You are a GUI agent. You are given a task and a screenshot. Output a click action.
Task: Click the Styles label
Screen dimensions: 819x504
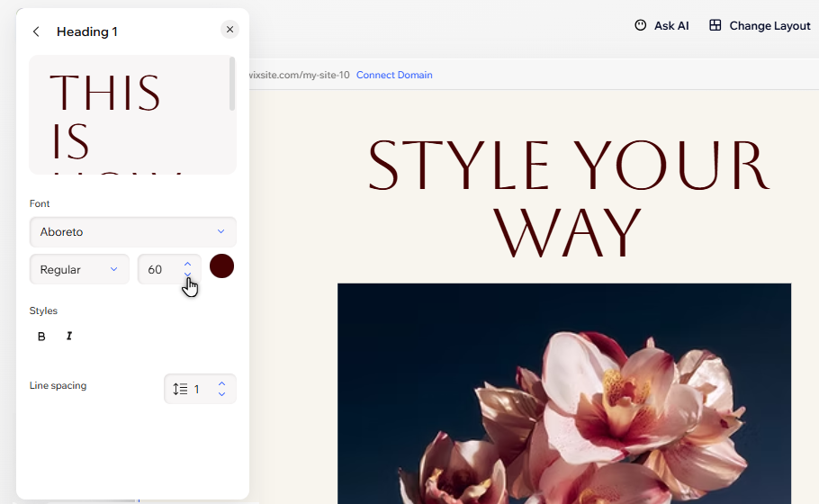(43, 310)
